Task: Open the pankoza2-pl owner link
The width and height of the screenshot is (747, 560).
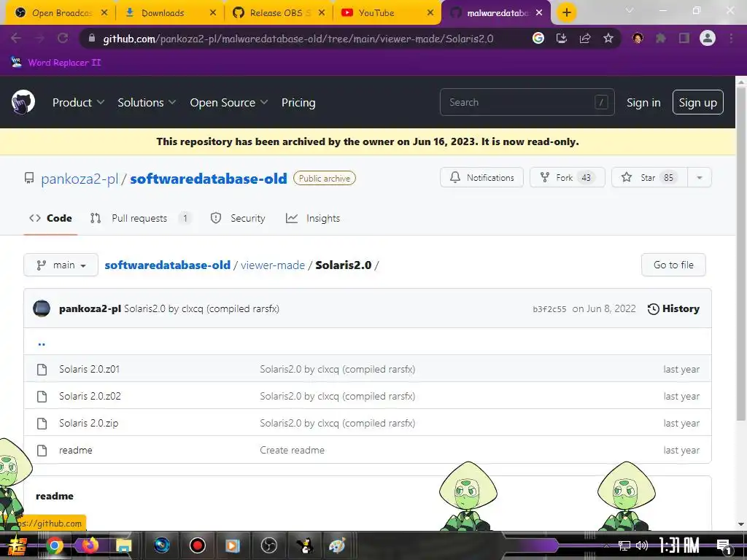Action: click(80, 179)
